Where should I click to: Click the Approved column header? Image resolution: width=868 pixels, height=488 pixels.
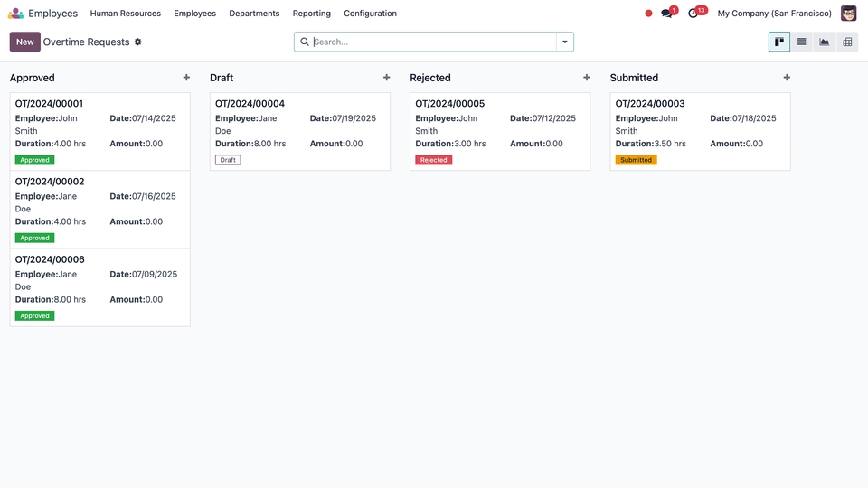click(33, 78)
